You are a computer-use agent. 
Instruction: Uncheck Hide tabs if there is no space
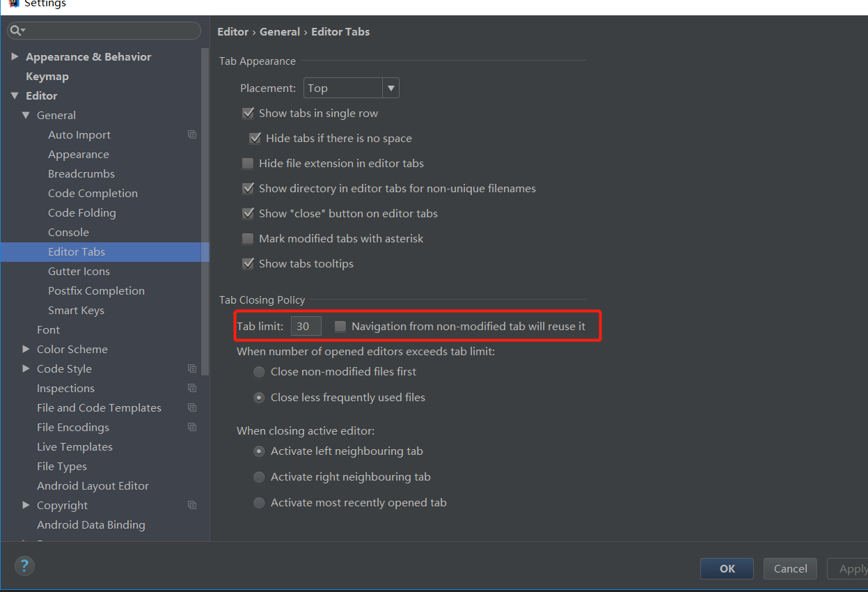point(255,138)
